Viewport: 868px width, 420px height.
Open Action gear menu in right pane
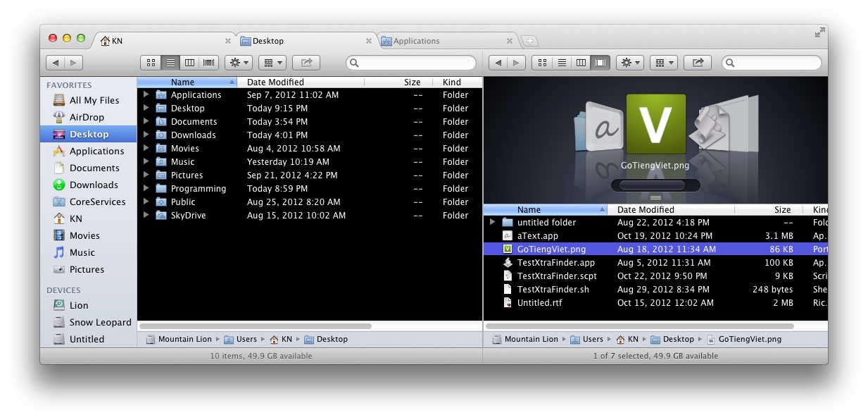pyautogui.click(x=630, y=63)
